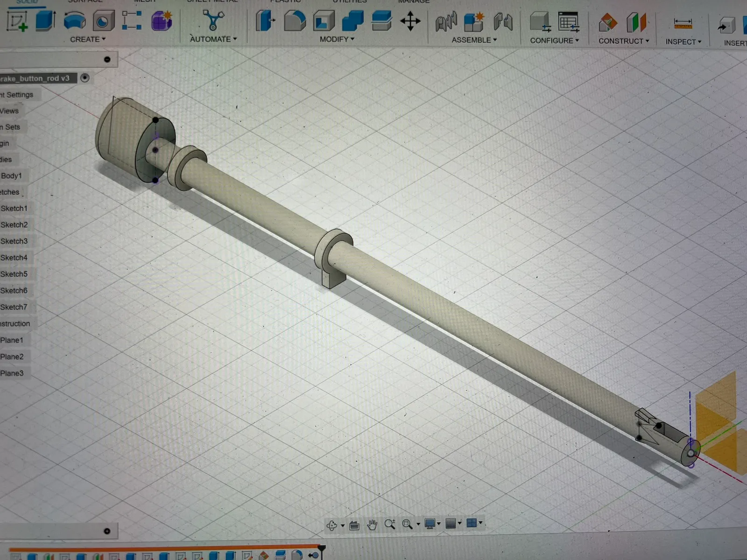Choose the Hole tool icon
This screenshot has width=747, height=560.
coord(104,21)
